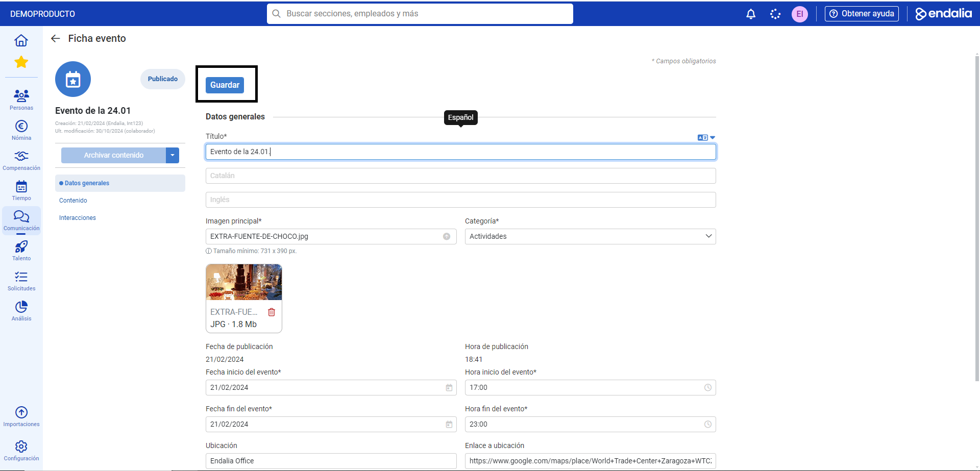Image resolution: width=980 pixels, height=471 pixels.
Task: Click the JPG · 1.8 Mb file info
Action: pos(233,324)
